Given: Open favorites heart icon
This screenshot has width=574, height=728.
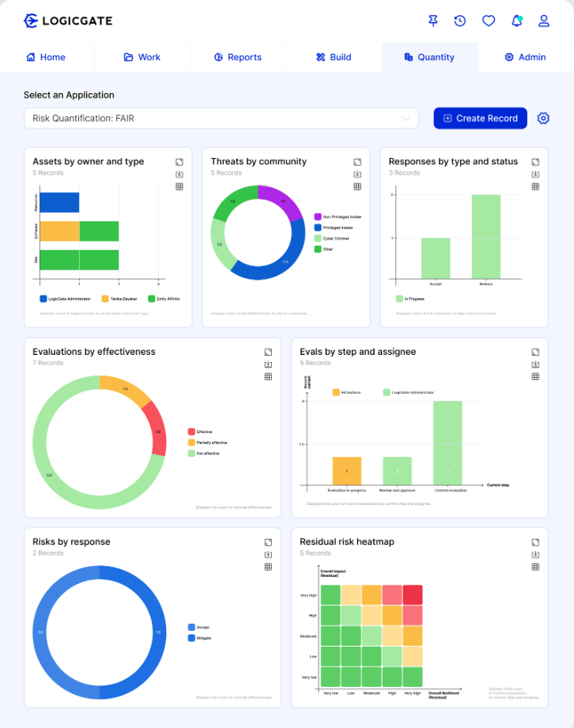Looking at the screenshot, I should pos(489,21).
